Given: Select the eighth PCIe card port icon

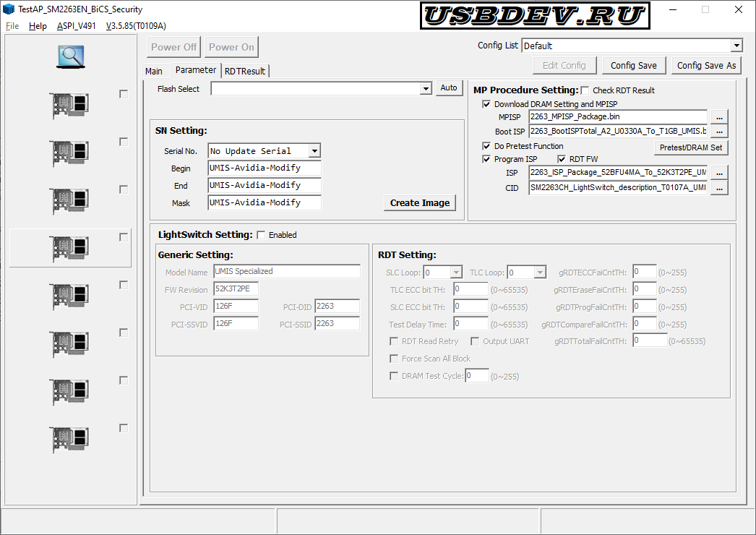Looking at the screenshot, I should pyautogui.click(x=70, y=440).
